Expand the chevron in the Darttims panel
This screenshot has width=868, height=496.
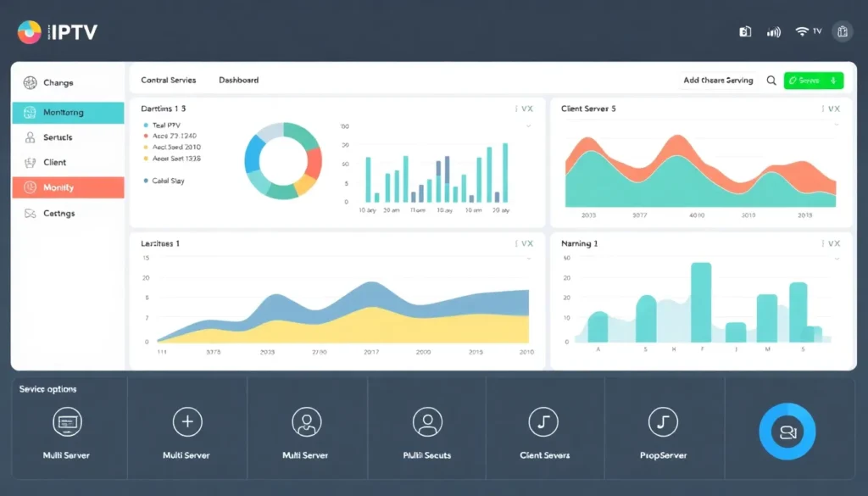pos(528,125)
